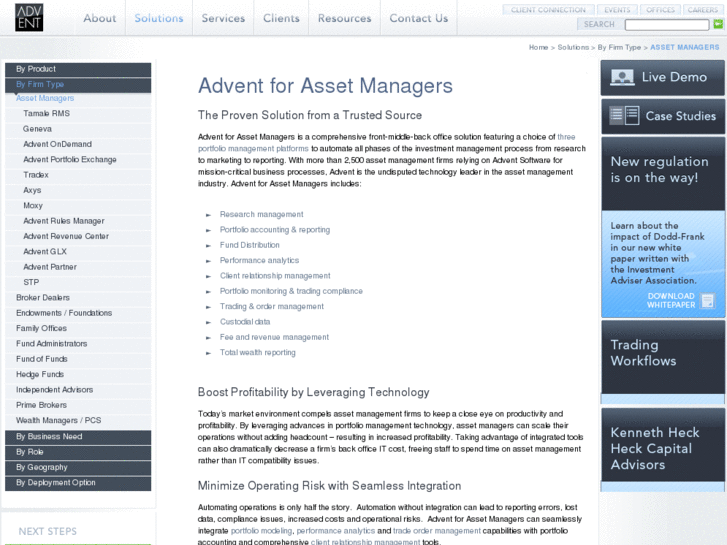The image size is (727, 545).
Task: Expand the By Product sidebar section
Action: 78,69
